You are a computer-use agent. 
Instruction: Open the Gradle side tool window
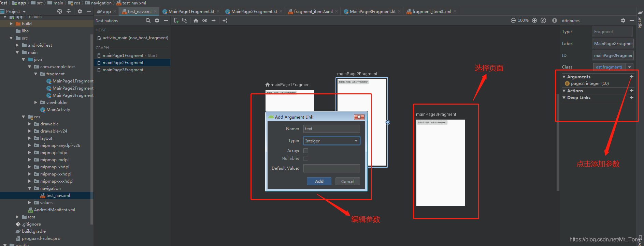click(x=640, y=20)
